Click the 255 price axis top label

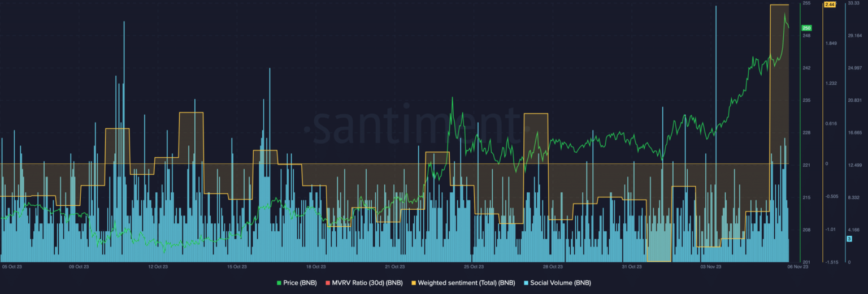(806, 3)
